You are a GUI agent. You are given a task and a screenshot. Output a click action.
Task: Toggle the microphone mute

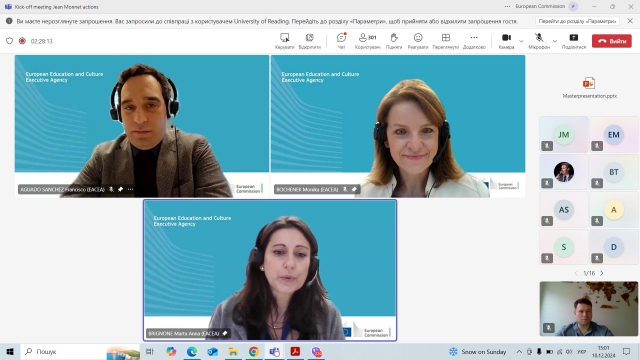point(539,41)
